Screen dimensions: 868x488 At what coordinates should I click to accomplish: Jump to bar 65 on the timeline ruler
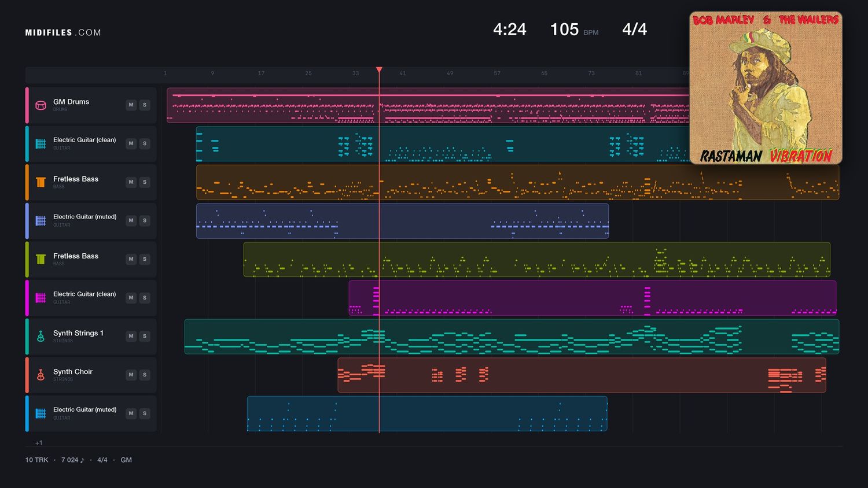coord(544,73)
